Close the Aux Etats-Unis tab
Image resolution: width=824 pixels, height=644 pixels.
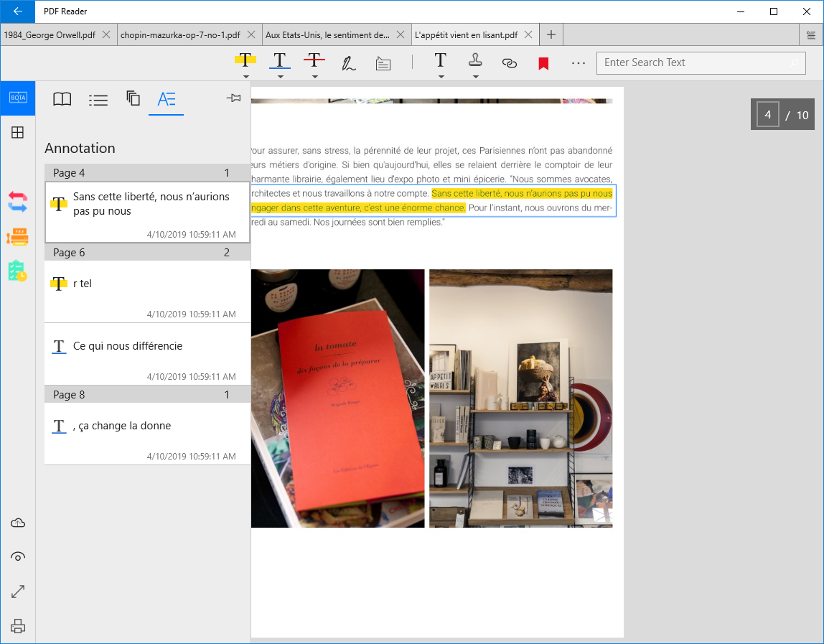coord(401,34)
